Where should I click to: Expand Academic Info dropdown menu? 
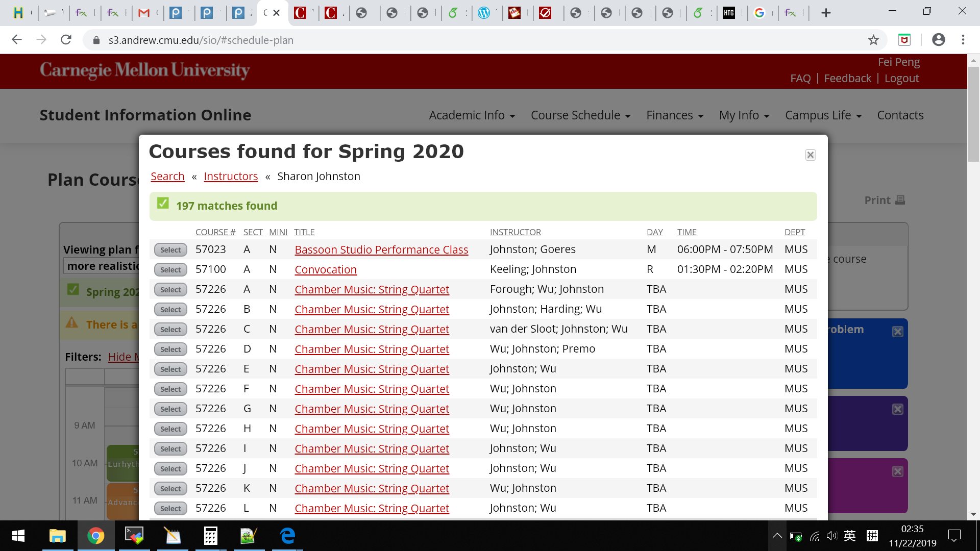472,115
